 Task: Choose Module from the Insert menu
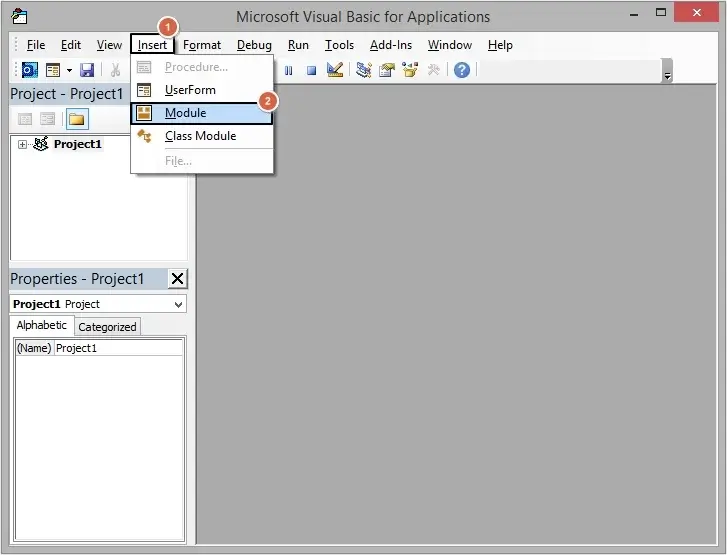202,113
